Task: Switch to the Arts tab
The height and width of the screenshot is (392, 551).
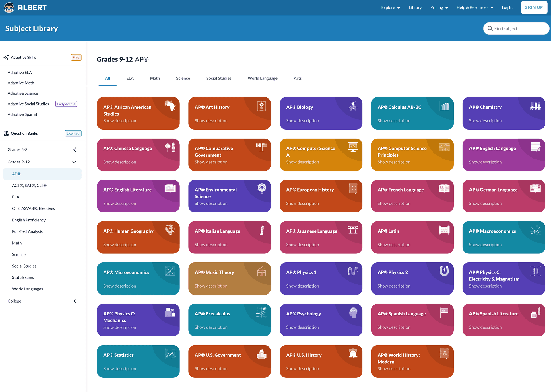Action: (x=298, y=78)
